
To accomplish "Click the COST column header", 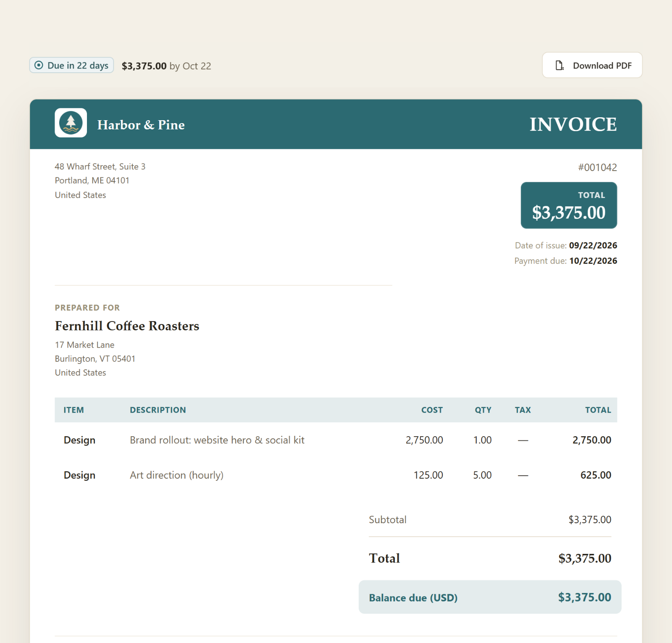I will 432,410.
